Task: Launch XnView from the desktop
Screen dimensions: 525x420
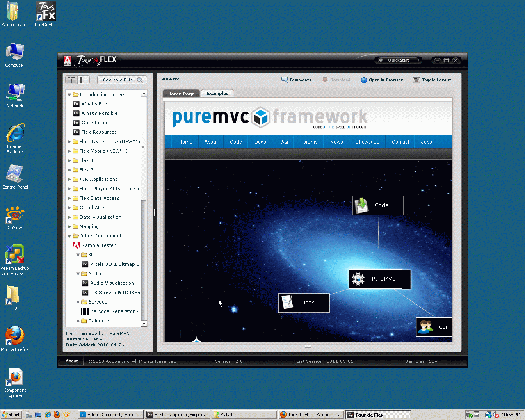Action: click(15, 218)
